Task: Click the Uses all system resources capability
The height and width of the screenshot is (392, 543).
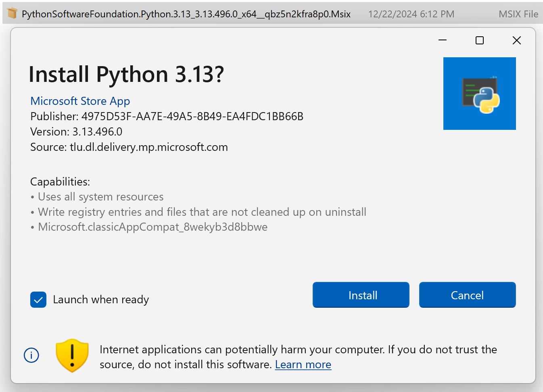Action: coord(97,197)
